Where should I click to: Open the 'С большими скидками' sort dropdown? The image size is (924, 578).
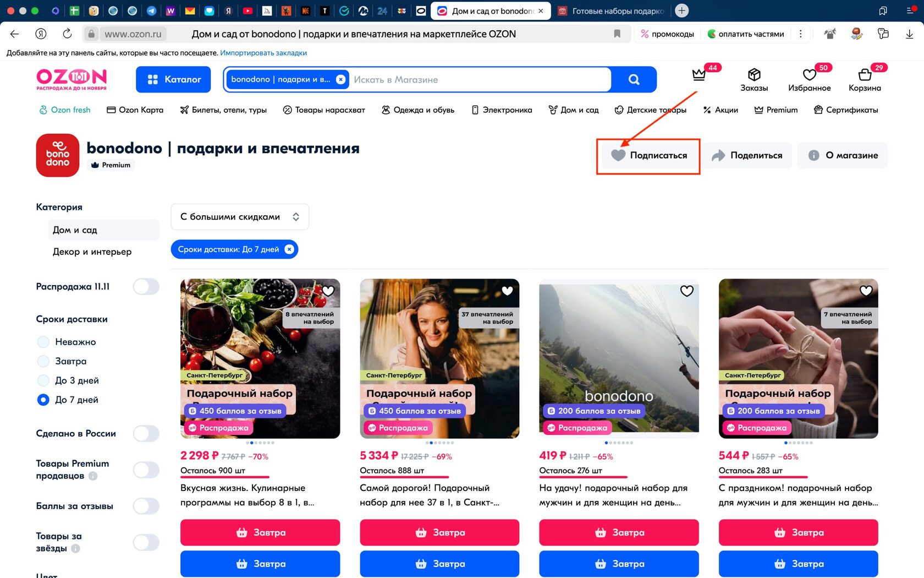click(x=240, y=217)
